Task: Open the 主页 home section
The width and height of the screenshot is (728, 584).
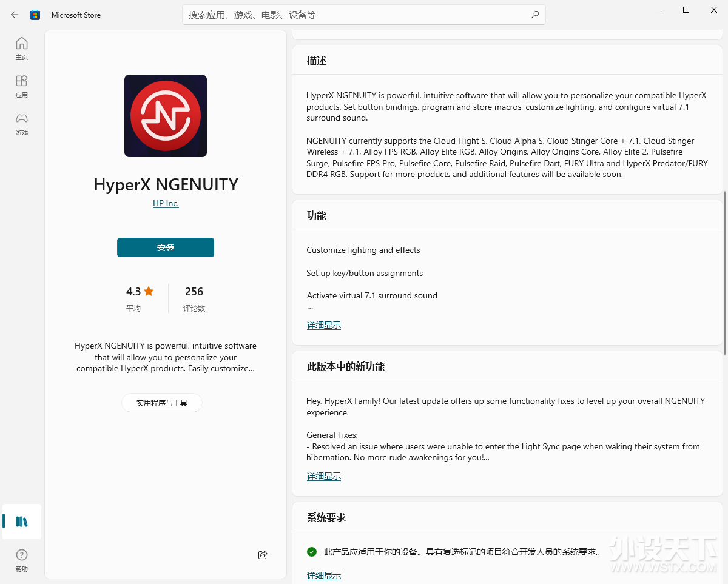Action: (x=22, y=49)
